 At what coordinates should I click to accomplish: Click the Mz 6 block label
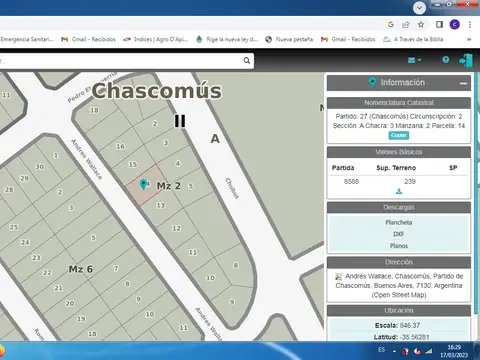(x=81, y=269)
